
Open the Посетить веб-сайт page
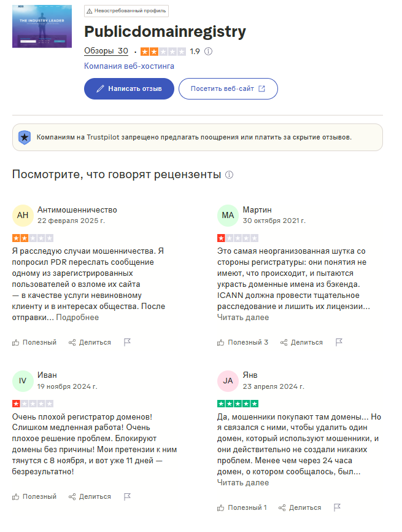pyautogui.click(x=228, y=88)
